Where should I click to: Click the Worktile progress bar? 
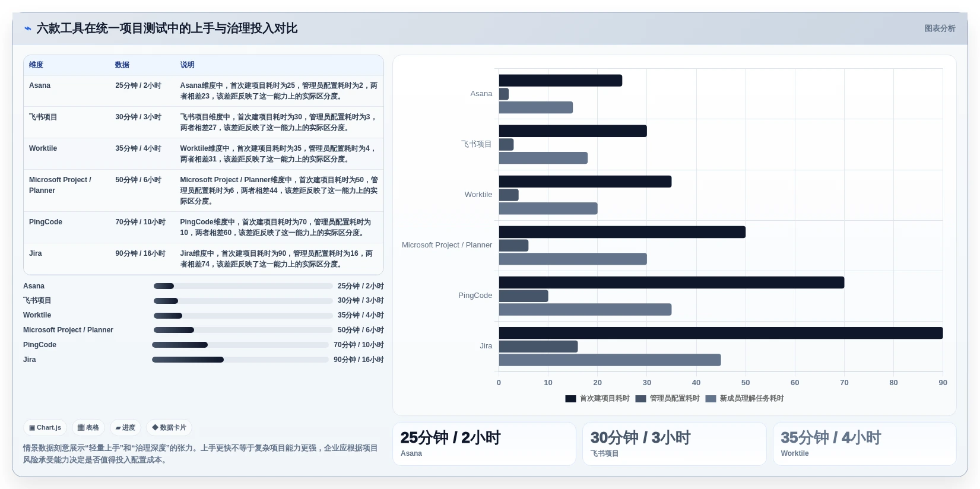click(243, 316)
